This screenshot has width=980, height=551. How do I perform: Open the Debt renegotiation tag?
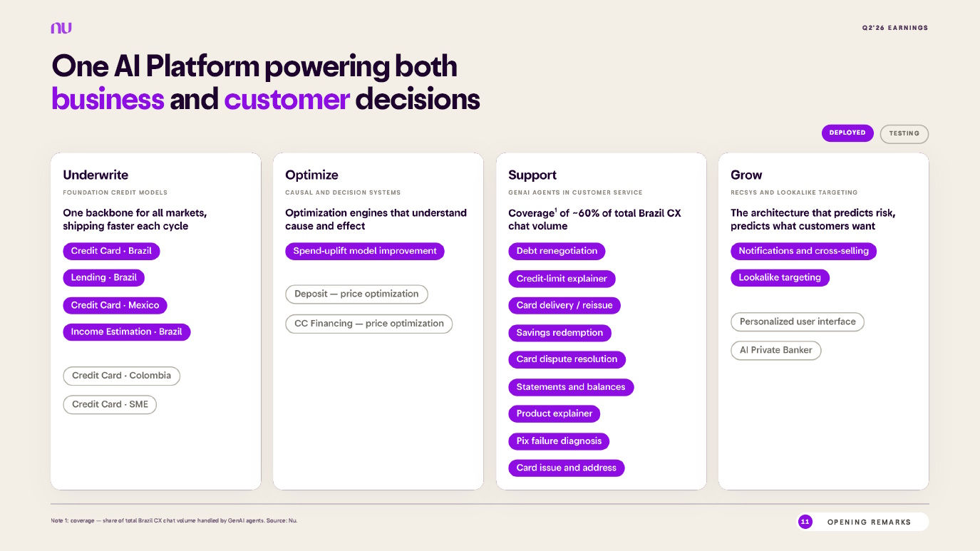(x=557, y=251)
